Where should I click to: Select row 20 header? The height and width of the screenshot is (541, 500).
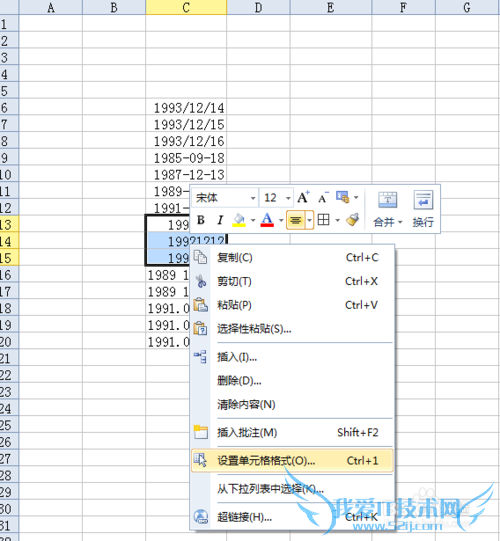[9, 342]
